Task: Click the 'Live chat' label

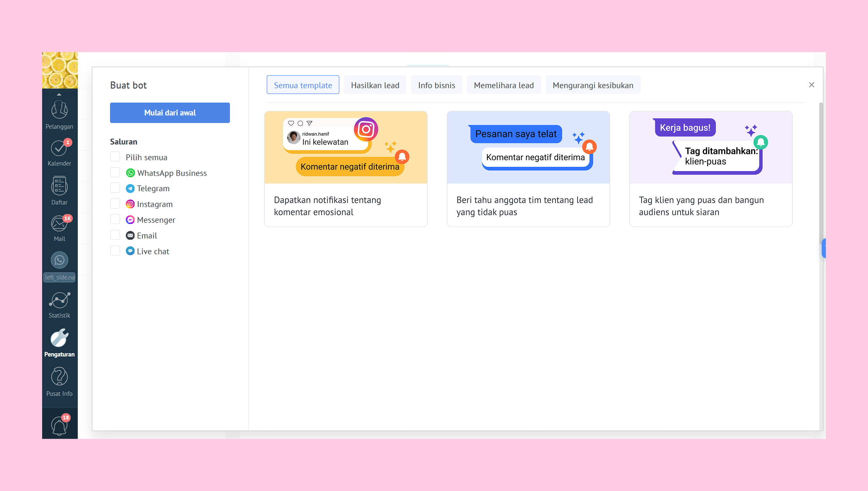Action: (x=153, y=251)
